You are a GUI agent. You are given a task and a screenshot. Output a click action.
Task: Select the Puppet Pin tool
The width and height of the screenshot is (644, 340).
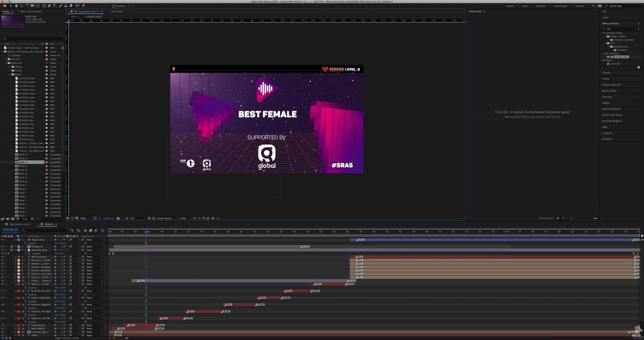pos(83,6)
